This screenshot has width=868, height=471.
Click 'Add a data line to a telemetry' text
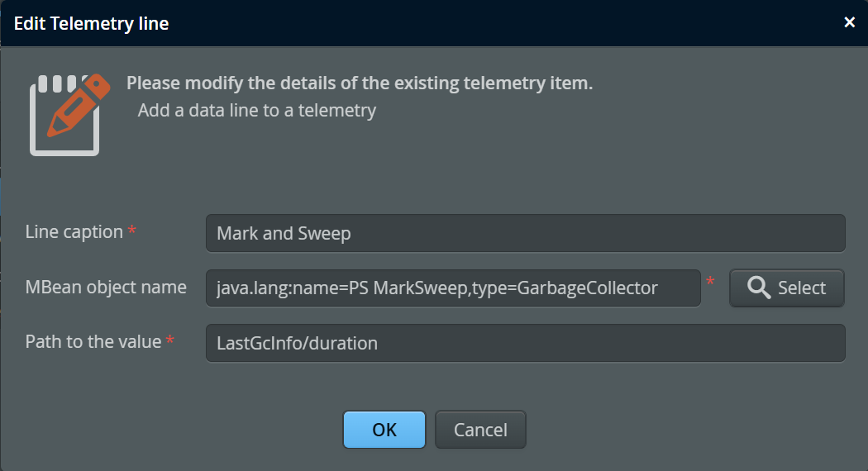pos(256,110)
